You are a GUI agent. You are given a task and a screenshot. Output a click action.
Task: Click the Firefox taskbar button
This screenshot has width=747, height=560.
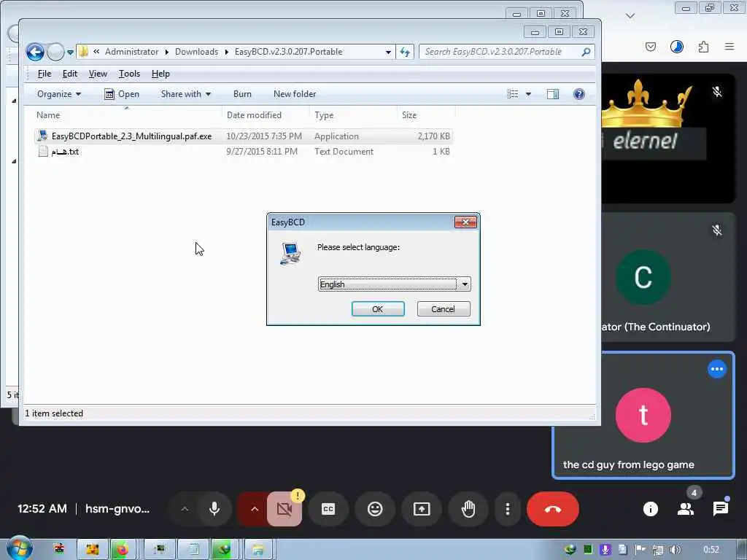pos(123,550)
